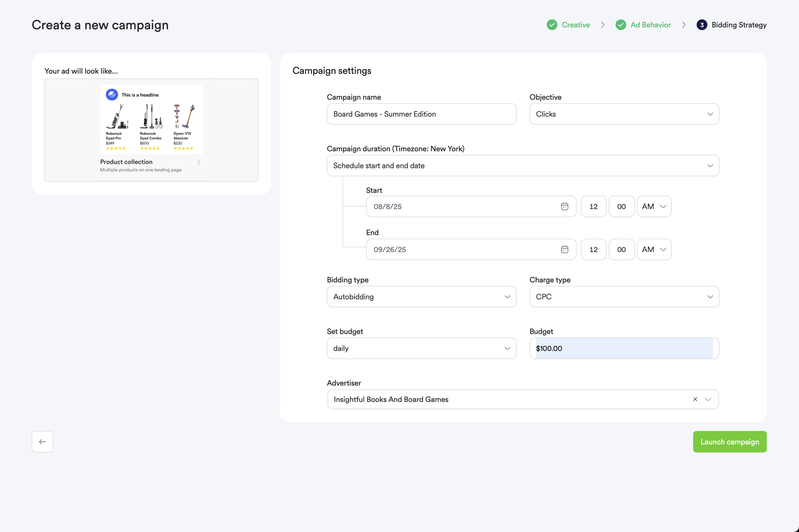Viewport: 799px width, 532px height.
Task: Click the Ad Behavior step checkmark icon
Action: pos(621,25)
